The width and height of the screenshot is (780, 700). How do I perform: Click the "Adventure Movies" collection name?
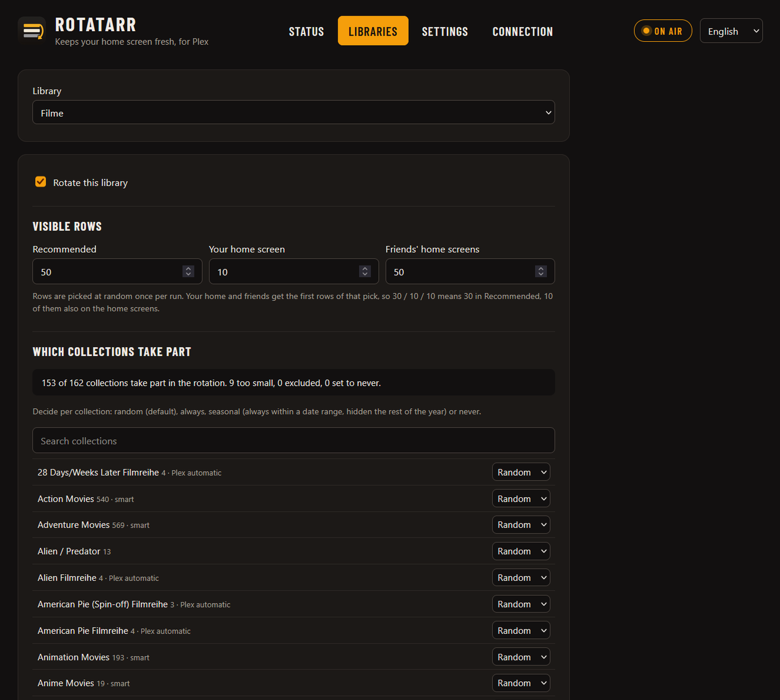pos(74,525)
